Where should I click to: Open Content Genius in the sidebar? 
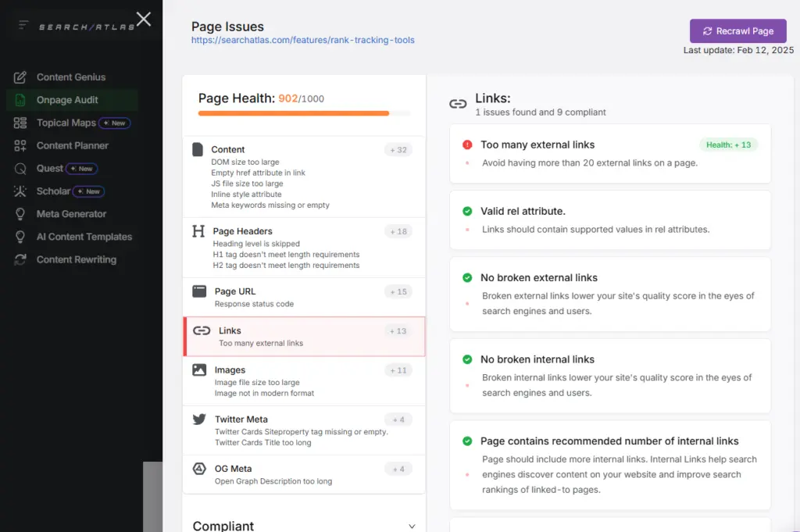(72, 77)
